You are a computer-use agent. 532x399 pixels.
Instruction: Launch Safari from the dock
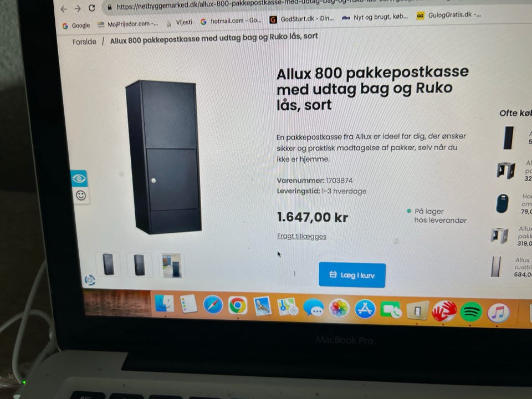213,304
